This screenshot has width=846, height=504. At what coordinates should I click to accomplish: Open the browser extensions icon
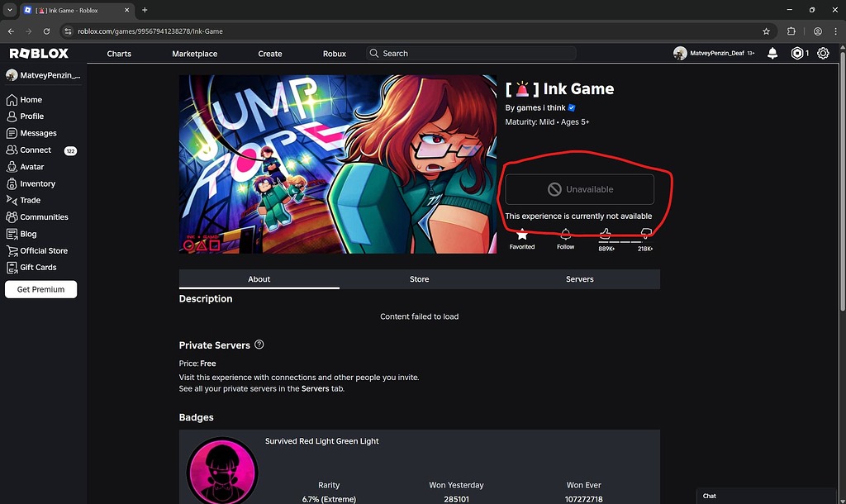(791, 31)
